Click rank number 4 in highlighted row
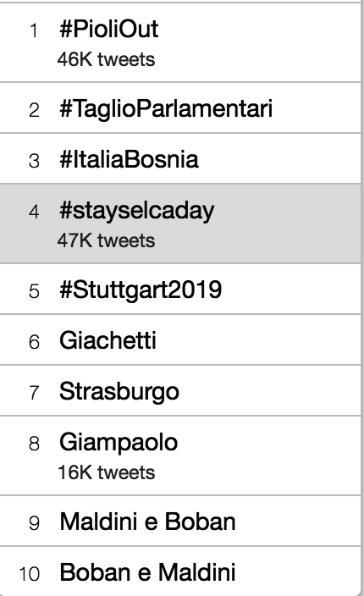 click(x=34, y=212)
